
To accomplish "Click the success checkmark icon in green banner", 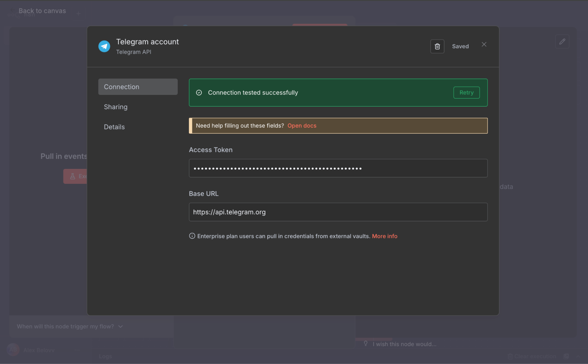I will click(199, 93).
